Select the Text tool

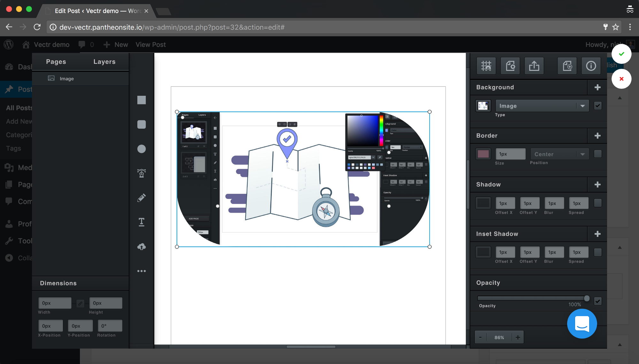(x=142, y=222)
